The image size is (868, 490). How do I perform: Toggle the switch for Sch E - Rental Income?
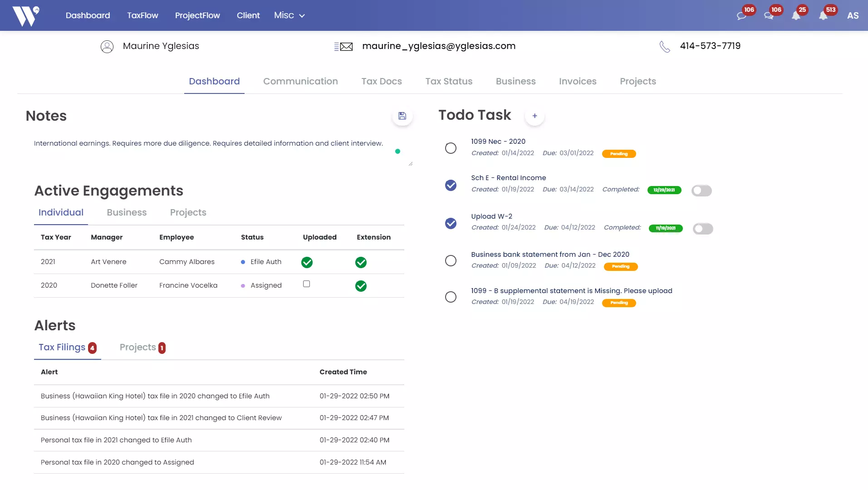click(701, 191)
